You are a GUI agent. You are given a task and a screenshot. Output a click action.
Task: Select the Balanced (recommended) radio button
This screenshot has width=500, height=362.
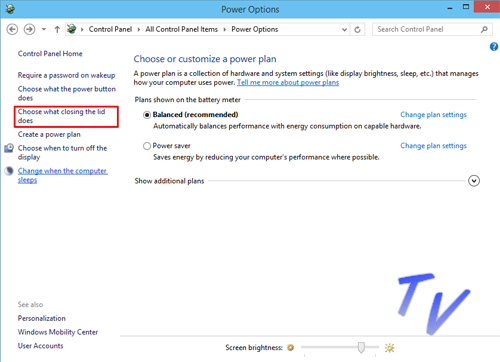[x=147, y=115]
